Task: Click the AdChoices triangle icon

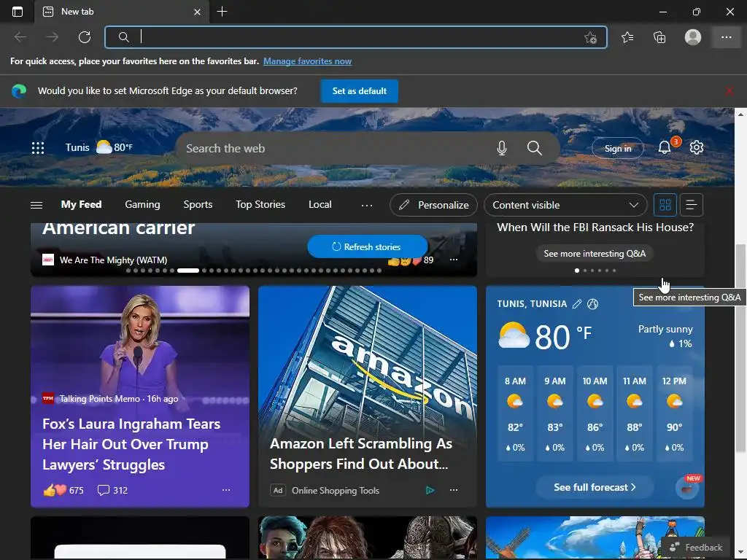Action: tap(430, 490)
